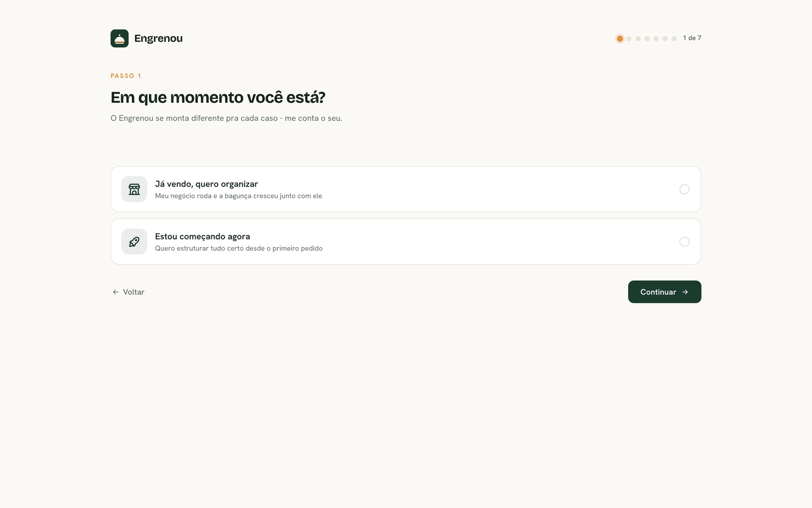812x508 pixels.
Task: Click the rocket icon in second option
Action: click(x=134, y=241)
